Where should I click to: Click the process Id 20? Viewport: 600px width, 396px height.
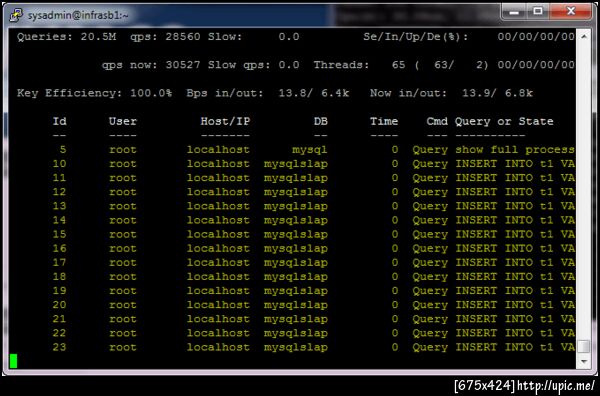pyautogui.click(x=59, y=305)
